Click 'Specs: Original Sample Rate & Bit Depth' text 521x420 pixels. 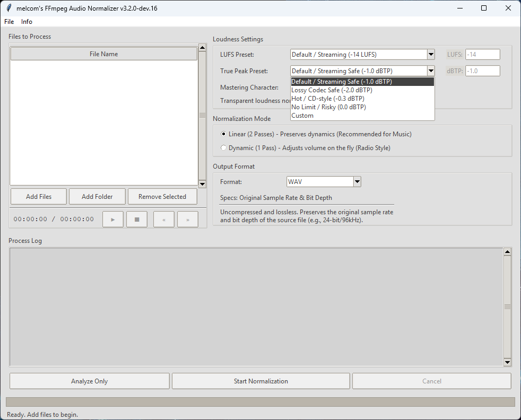click(276, 198)
